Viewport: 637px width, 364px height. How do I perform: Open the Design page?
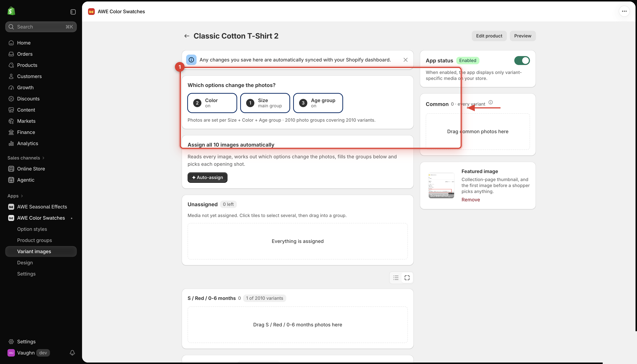coord(41,263)
